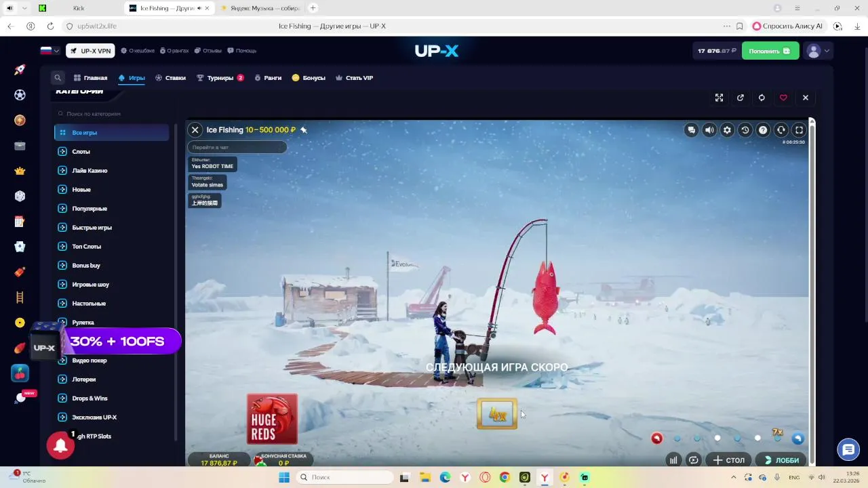This screenshot has height=488, width=868.
Task: Select the Популярные category
Action: point(112,209)
